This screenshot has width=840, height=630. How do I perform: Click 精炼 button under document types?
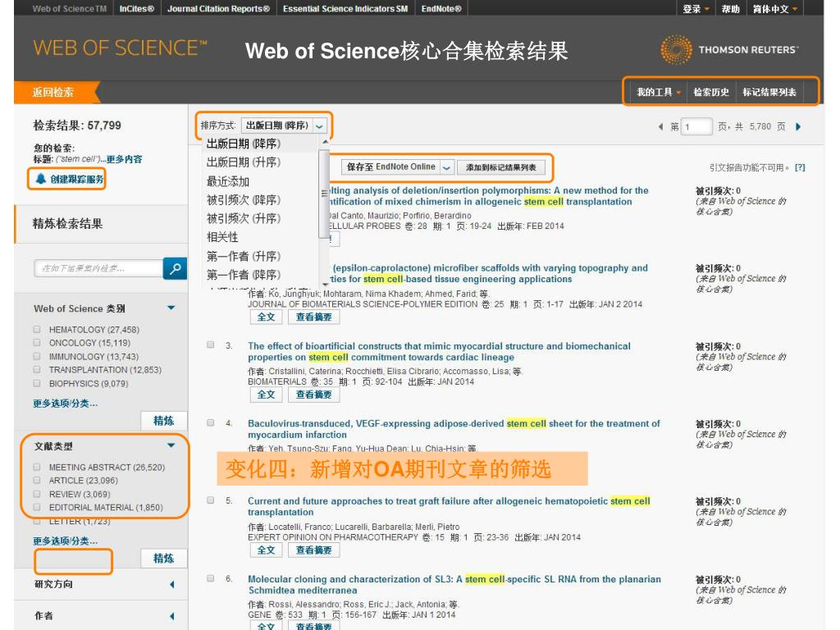(163, 558)
